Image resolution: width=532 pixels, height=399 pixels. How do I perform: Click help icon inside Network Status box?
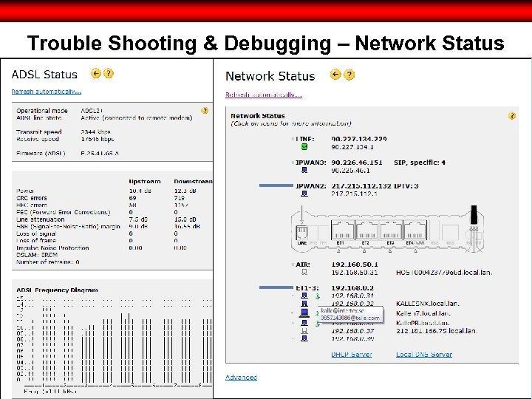(511, 116)
